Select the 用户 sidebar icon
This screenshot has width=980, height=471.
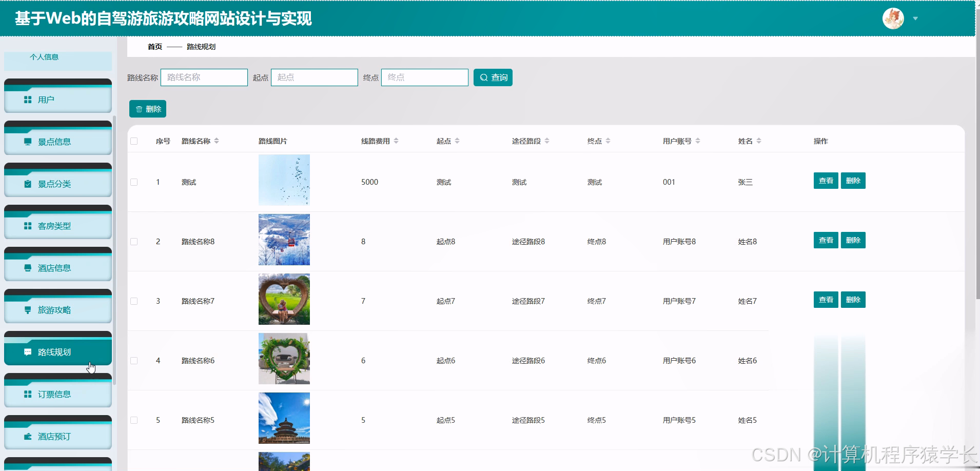(28, 100)
